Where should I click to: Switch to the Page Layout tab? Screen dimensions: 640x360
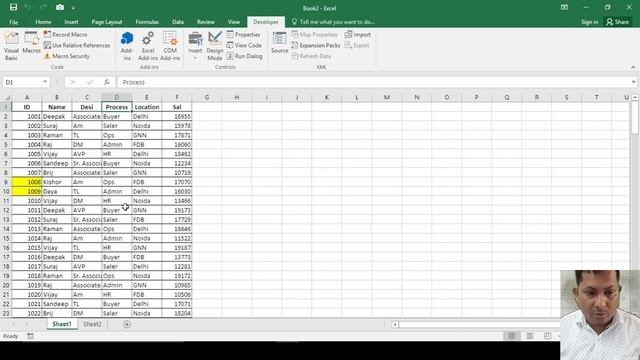click(x=107, y=22)
